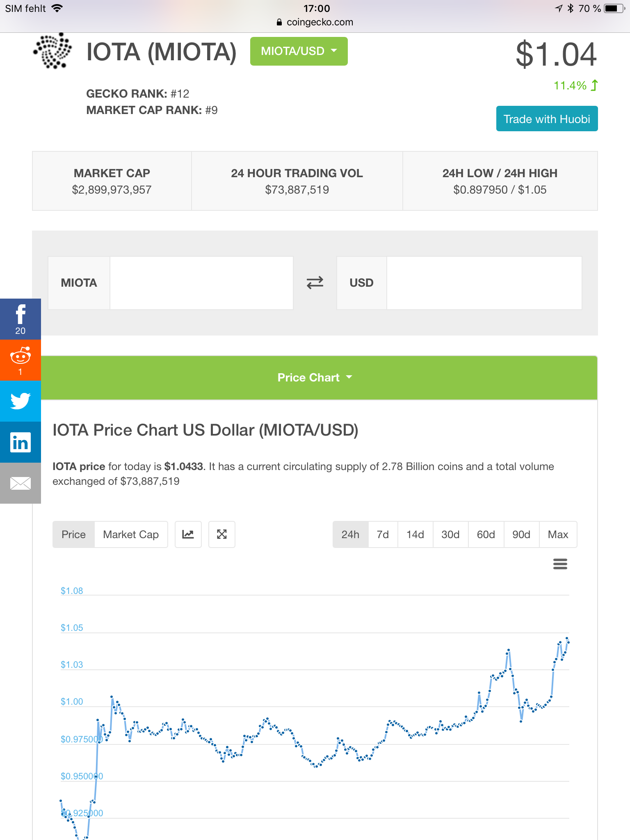Show the 30d time range
Screen dimensions: 630x840
(x=451, y=534)
